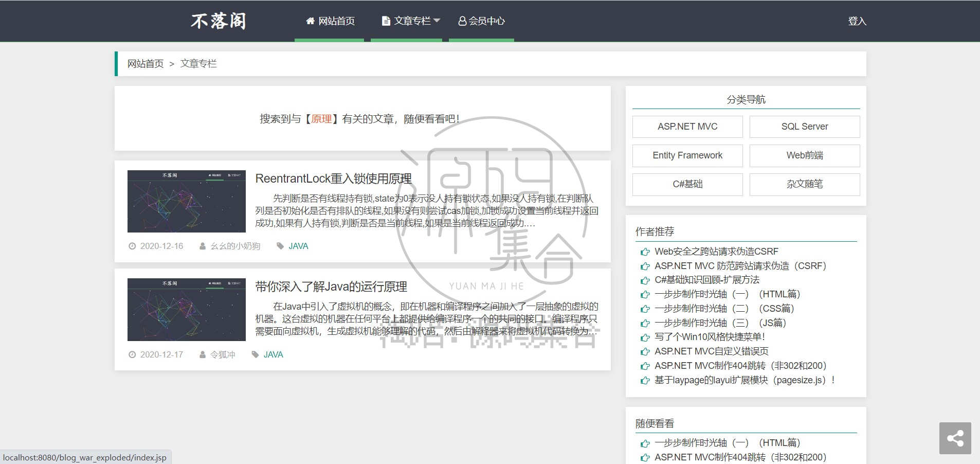Click hand icon beside 基于laypage的layui扩展模块

tap(645, 381)
